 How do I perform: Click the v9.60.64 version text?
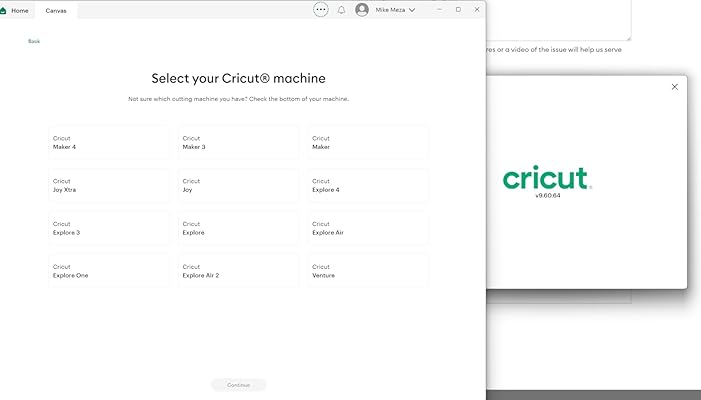(548, 196)
